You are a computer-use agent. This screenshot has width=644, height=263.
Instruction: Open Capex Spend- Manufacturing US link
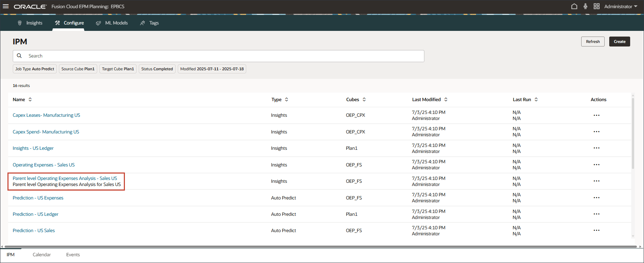point(46,132)
